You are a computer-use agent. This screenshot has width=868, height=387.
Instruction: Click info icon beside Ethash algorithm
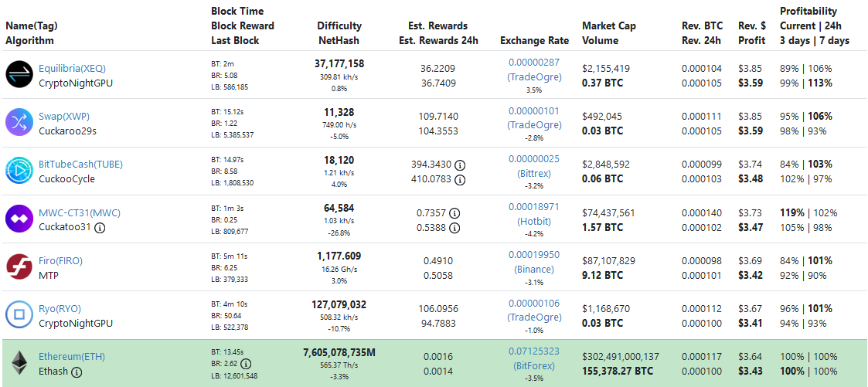click(x=77, y=372)
